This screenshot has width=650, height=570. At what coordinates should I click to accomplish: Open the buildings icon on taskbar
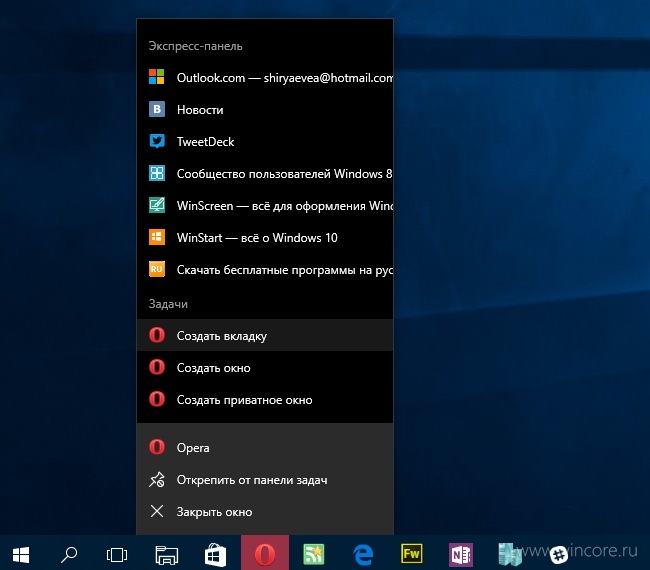[x=509, y=554]
